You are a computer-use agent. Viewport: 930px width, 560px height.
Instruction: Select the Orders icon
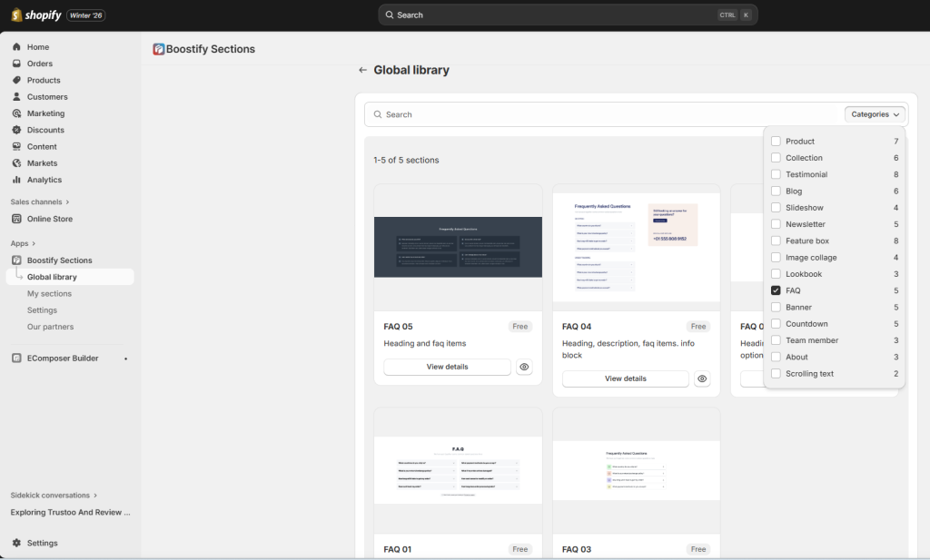click(18, 64)
